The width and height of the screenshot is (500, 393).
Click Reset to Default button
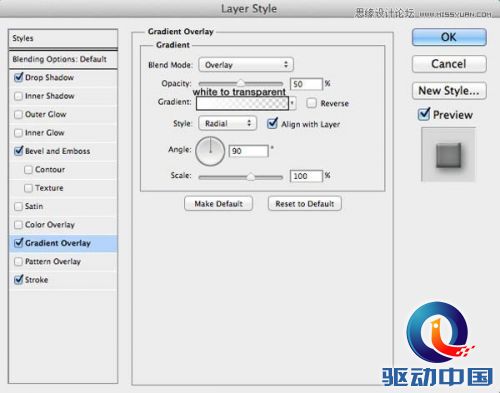305,204
